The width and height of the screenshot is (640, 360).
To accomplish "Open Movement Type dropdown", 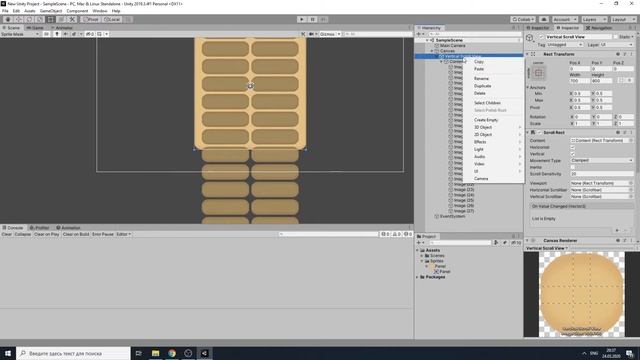I will coord(602,160).
